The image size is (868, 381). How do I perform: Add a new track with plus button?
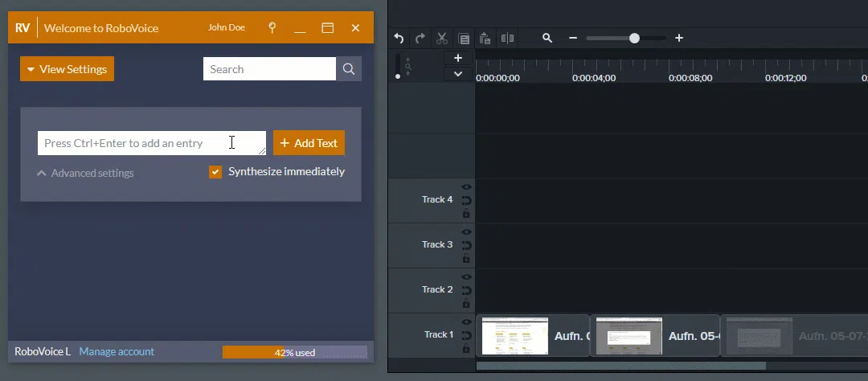(x=458, y=58)
